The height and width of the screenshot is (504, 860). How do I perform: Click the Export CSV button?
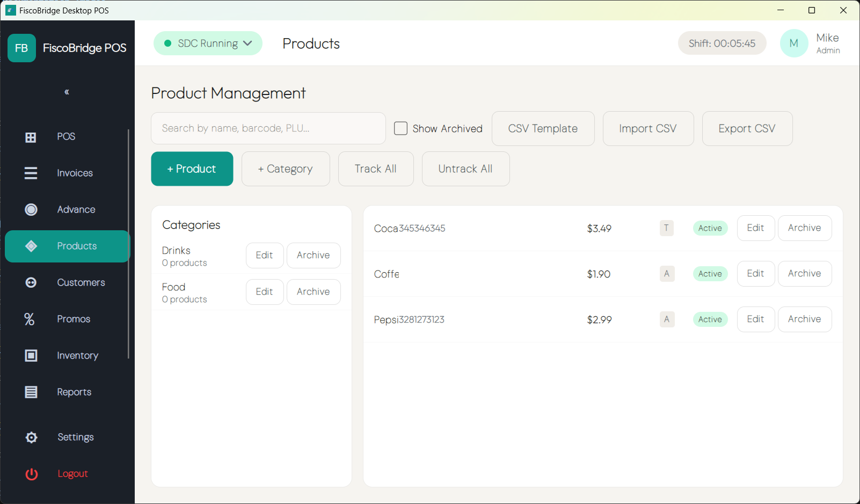coord(747,128)
